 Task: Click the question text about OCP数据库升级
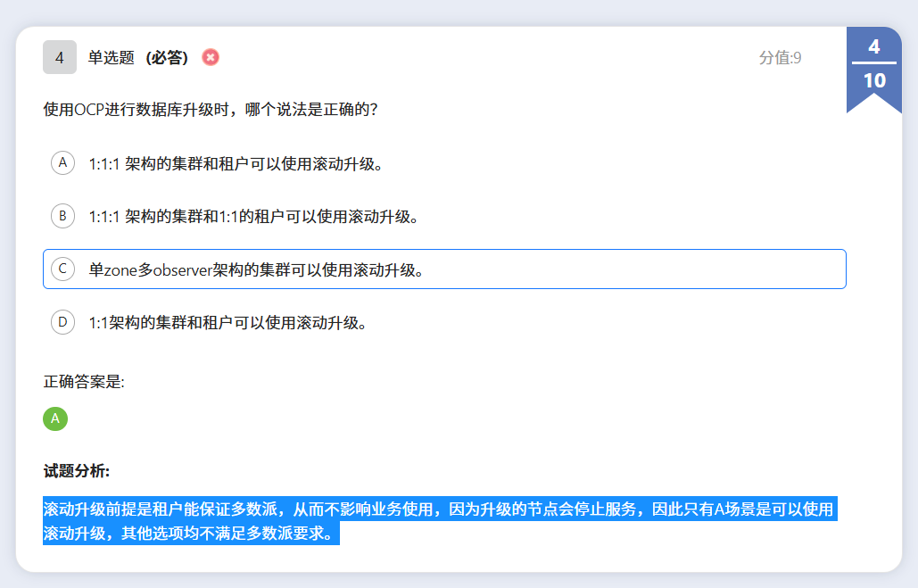pos(211,110)
